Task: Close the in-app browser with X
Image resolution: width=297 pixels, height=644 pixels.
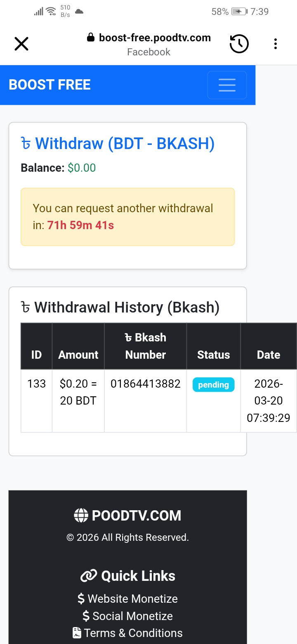Action: pos(21,44)
